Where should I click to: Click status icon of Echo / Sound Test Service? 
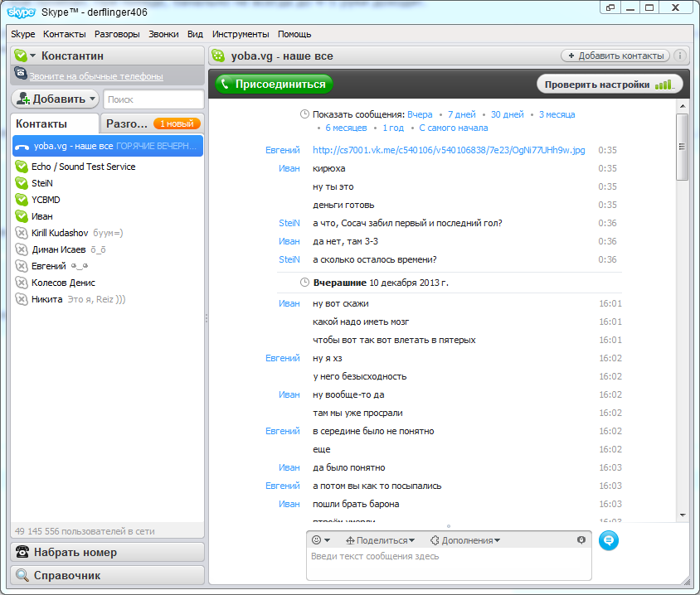[x=22, y=167]
